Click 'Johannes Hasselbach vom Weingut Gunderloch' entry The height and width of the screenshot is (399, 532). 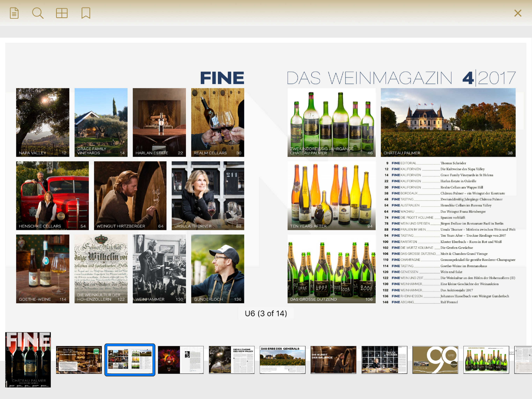[x=475, y=296]
